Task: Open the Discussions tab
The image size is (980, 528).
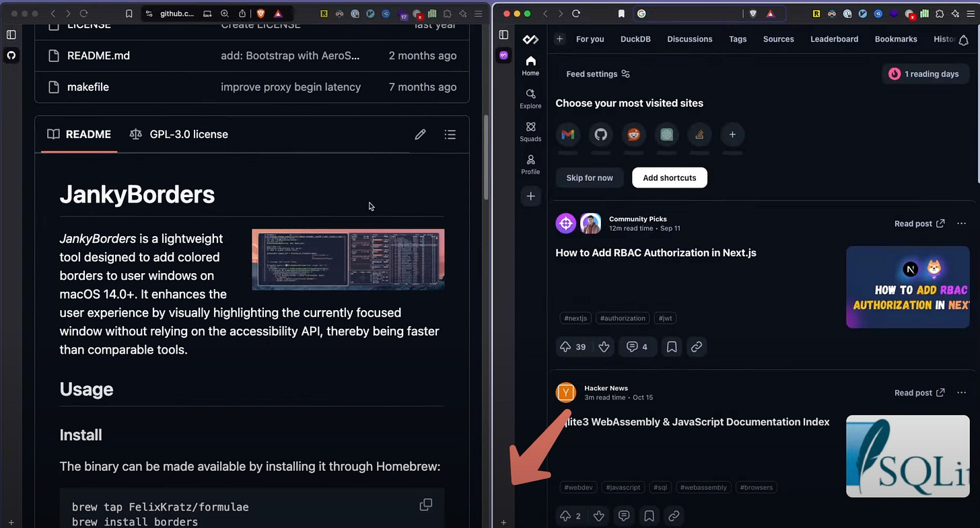Action: (689, 39)
